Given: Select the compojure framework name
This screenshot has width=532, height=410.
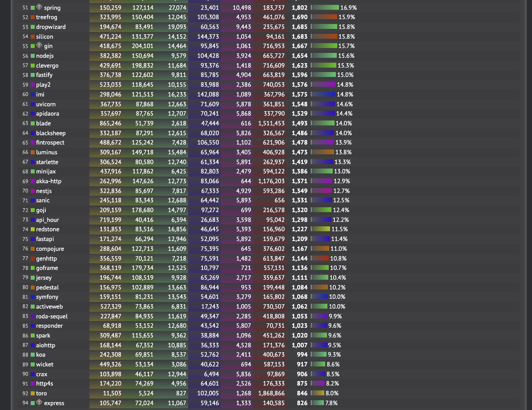Looking at the screenshot, I should (50, 249).
